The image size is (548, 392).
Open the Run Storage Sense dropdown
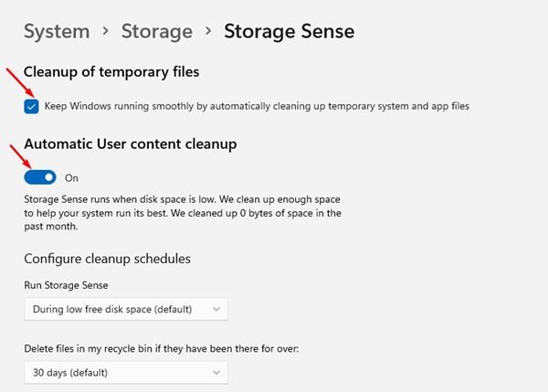pos(125,309)
